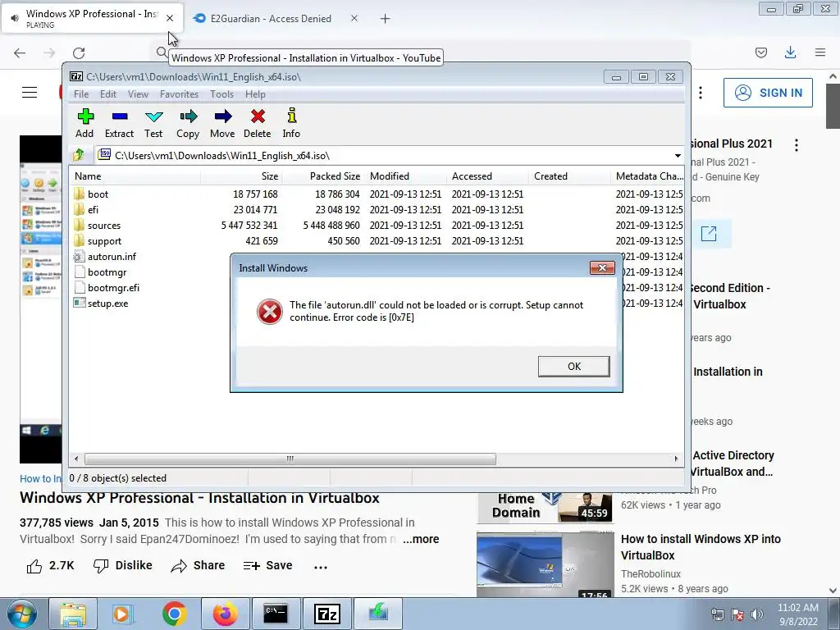Switch to the E2Guardian Access Denied tab

click(271, 19)
